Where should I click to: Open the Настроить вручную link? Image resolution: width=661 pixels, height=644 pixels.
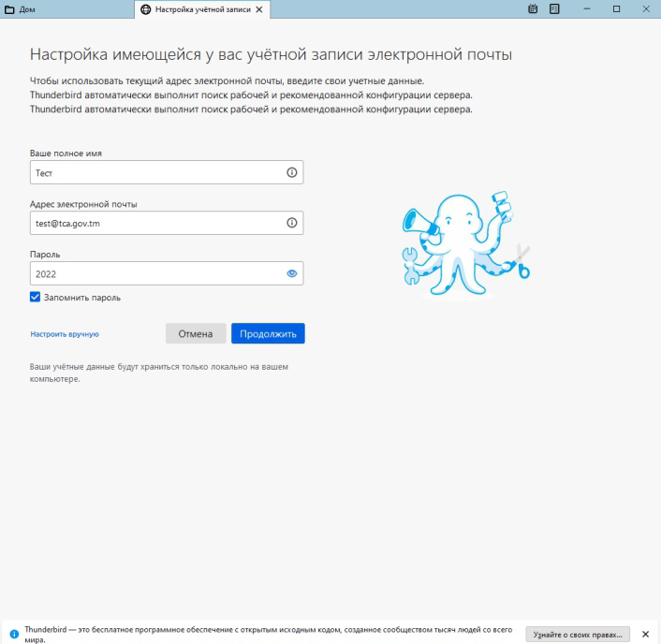tap(65, 334)
